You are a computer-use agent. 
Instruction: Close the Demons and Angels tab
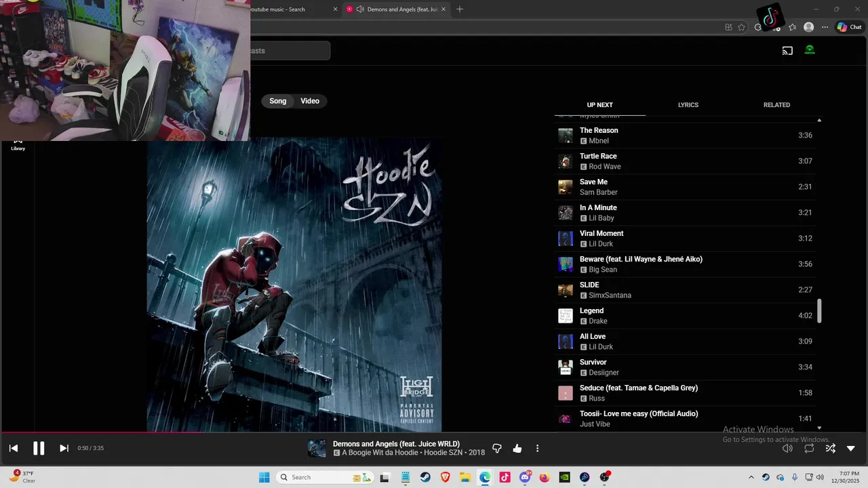pyautogui.click(x=445, y=9)
